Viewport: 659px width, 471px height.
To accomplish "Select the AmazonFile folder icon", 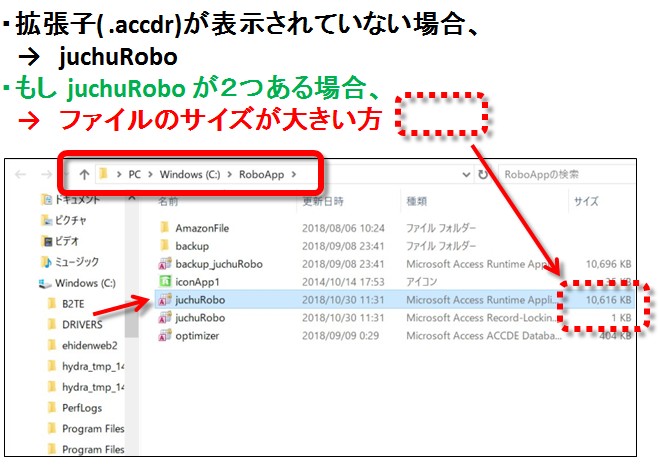I will (x=164, y=228).
